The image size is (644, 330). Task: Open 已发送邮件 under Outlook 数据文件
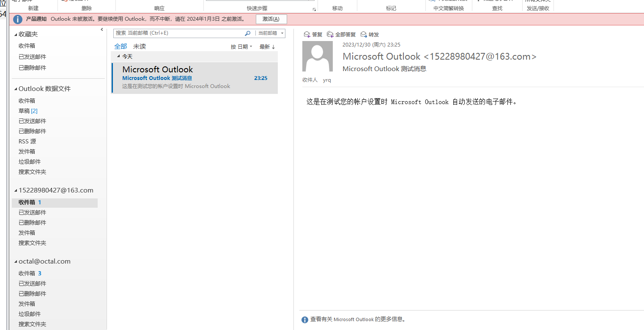click(33, 121)
